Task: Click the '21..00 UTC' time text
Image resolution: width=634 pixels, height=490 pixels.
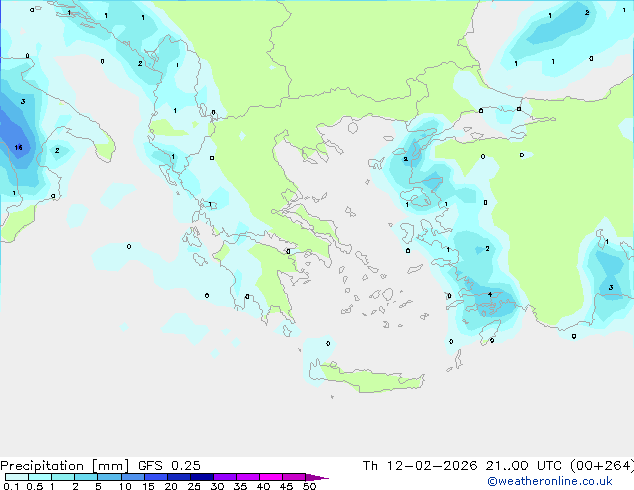Action: [524, 466]
